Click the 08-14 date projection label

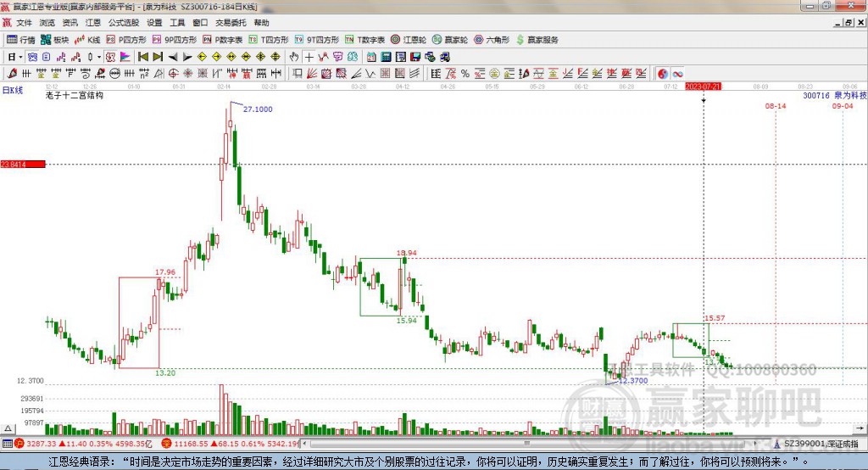tap(775, 106)
